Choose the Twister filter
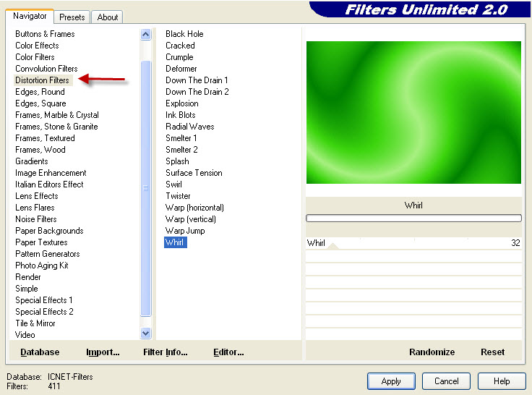 click(178, 196)
